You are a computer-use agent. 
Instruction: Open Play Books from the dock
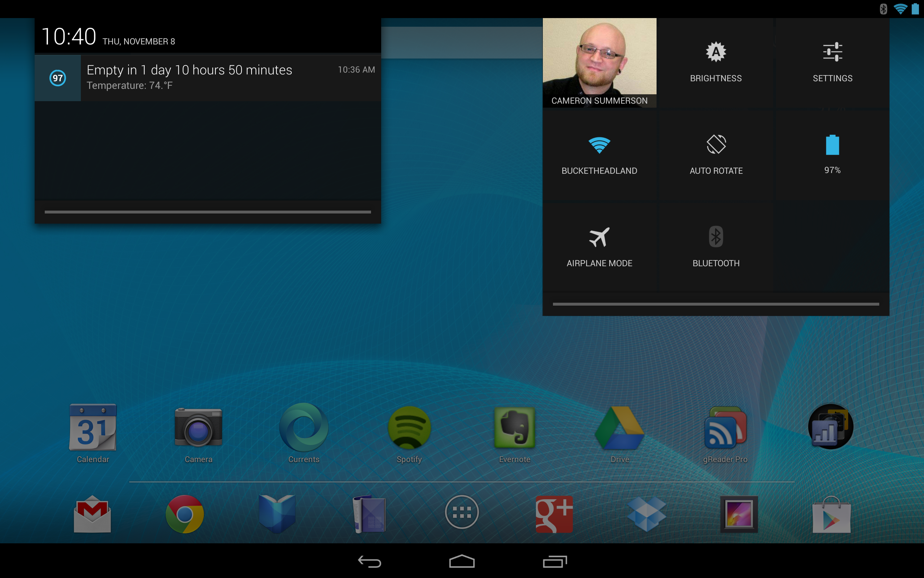tap(277, 514)
